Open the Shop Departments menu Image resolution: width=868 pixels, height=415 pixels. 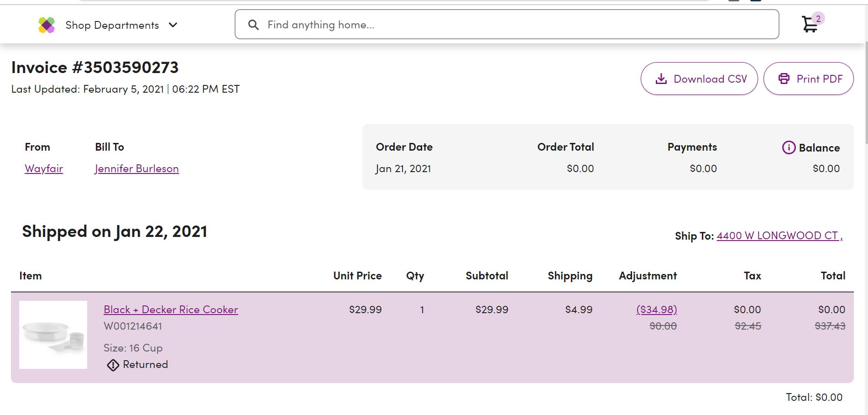point(112,25)
